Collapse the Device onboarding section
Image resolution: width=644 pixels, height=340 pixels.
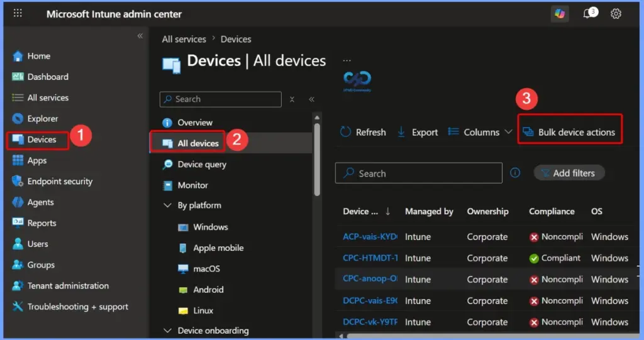(x=167, y=331)
